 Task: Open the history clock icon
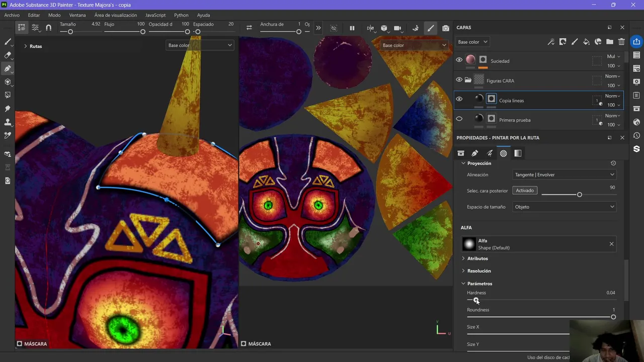636,136
